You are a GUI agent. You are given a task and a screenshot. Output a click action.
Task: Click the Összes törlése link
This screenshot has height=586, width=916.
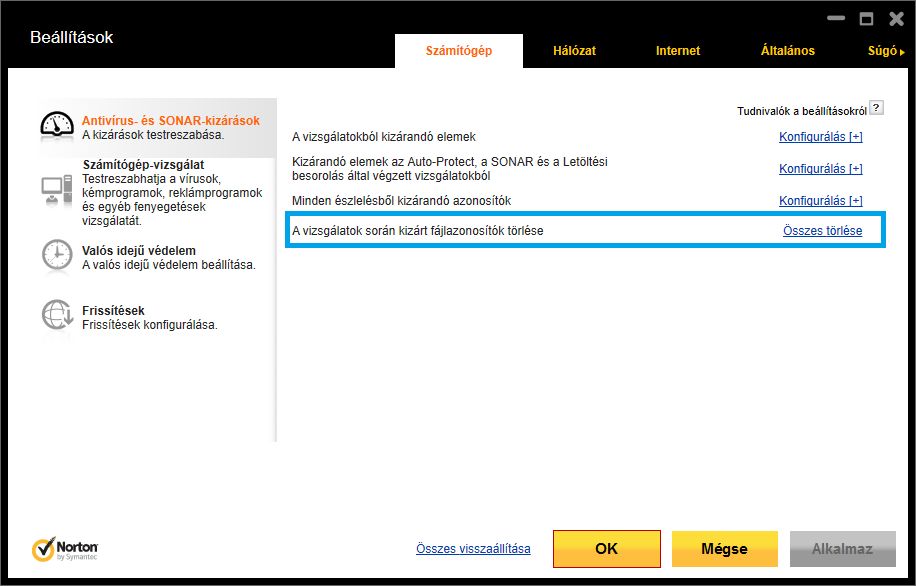(x=823, y=231)
